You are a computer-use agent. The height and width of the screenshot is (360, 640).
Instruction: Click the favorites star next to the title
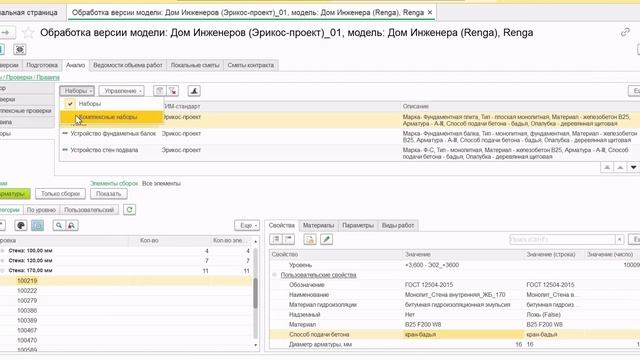pos(28,33)
